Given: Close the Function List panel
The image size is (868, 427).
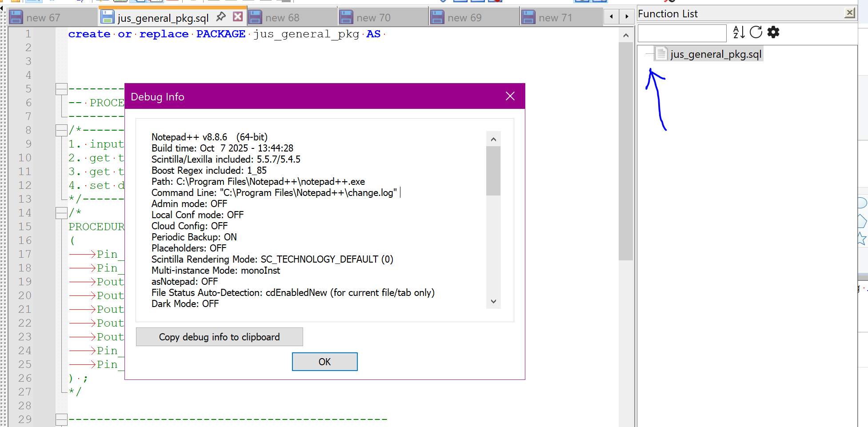Looking at the screenshot, I should [849, 13].
